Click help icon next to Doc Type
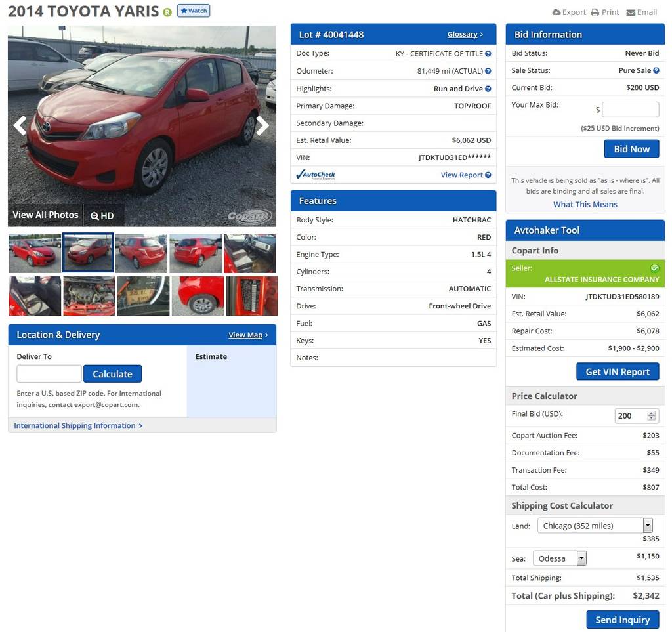 coord(488,54)
